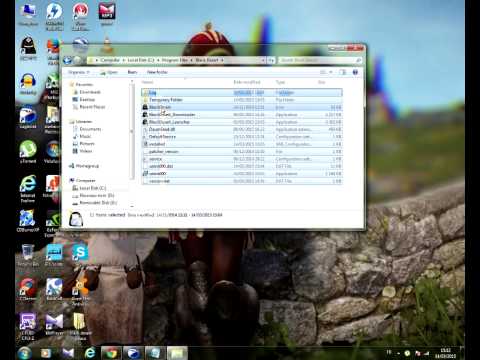
Task: Click the New folder toolbar button
Action: [157, 72]
